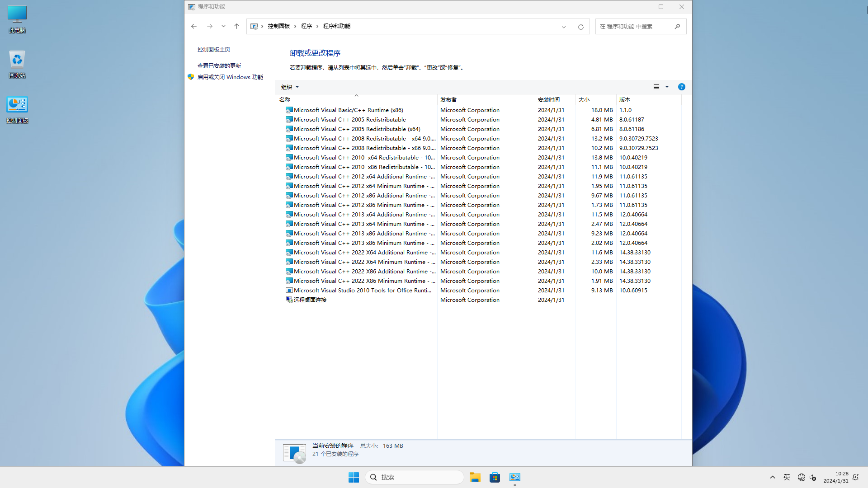
Task: Open 启用或关闭 Windows 功能
Action: [x=230, y=77]
